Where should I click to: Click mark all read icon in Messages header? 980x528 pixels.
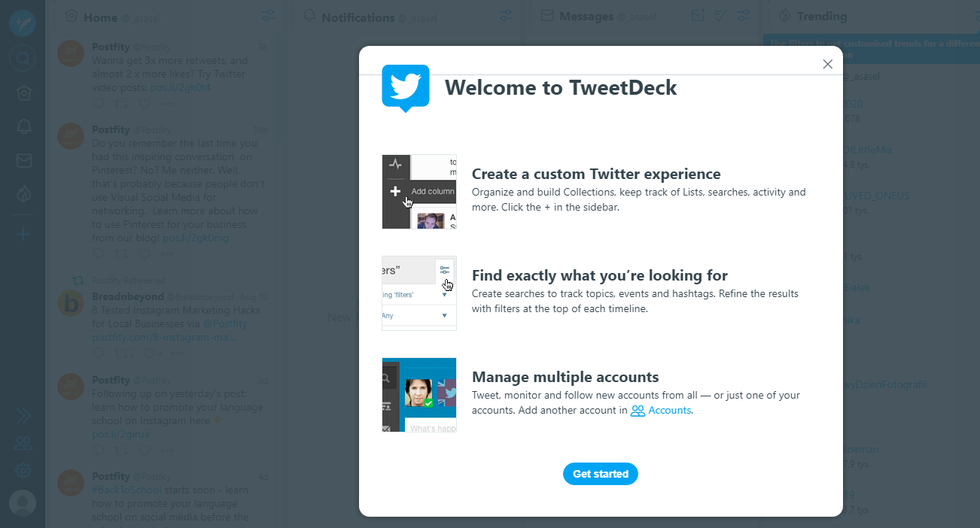720,16
